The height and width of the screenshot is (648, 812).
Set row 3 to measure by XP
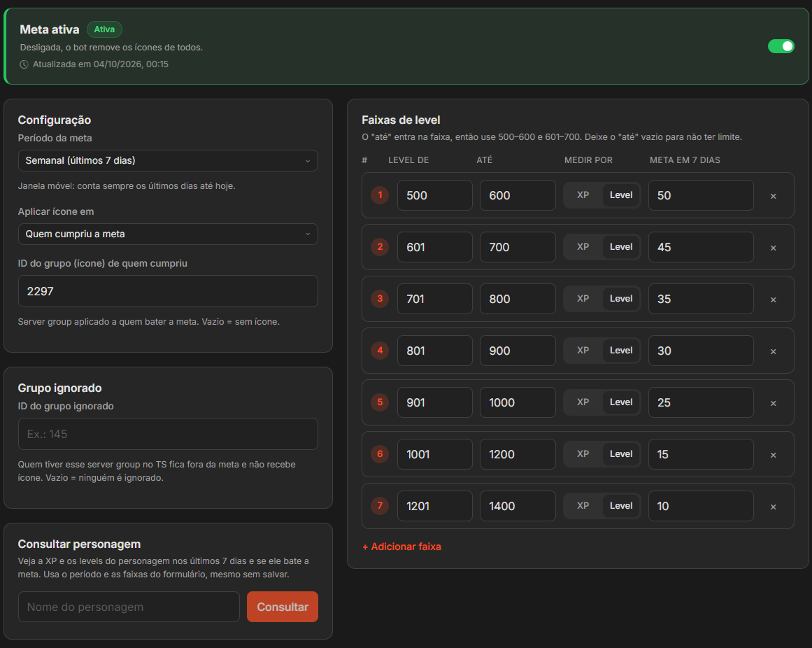[583, 299]
